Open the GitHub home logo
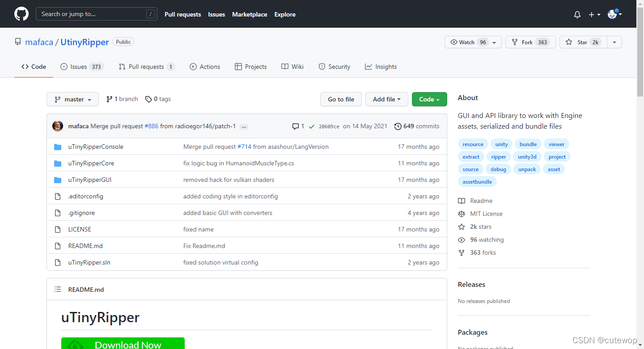 [x=21, y=14]
